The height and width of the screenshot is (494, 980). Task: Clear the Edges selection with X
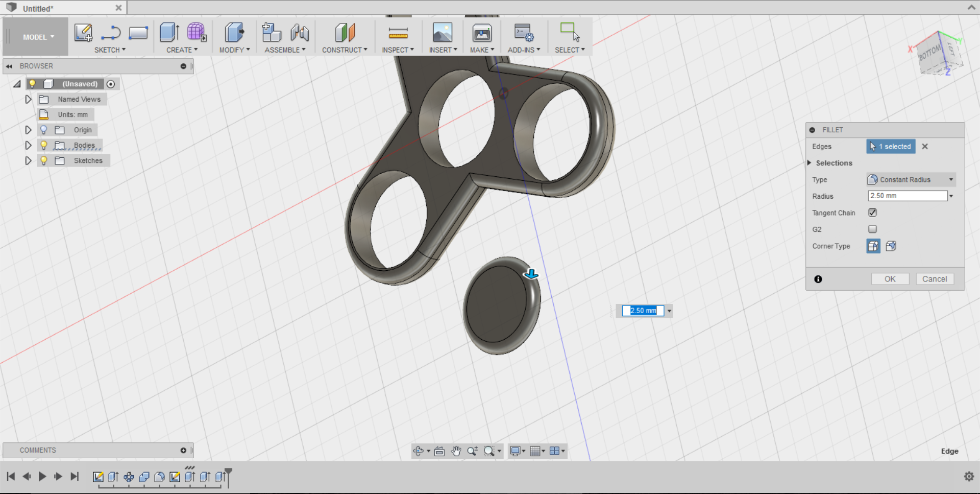point(925,147)
